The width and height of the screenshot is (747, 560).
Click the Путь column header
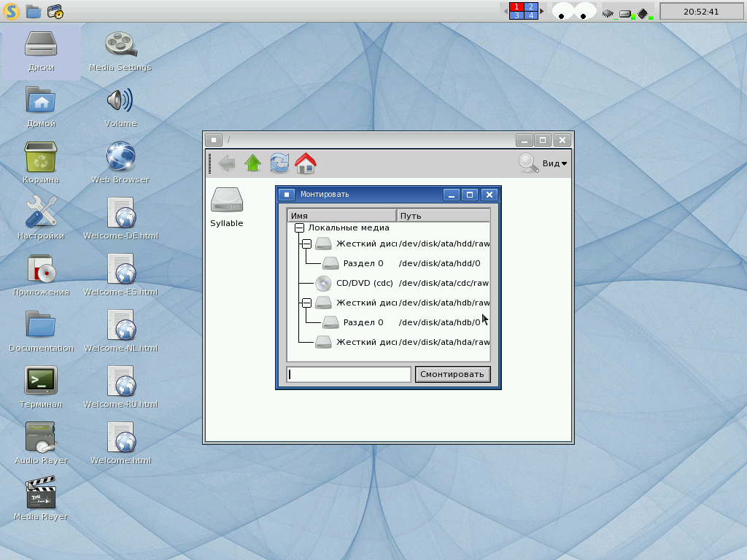pyautogui.click(x=443, y=216)
